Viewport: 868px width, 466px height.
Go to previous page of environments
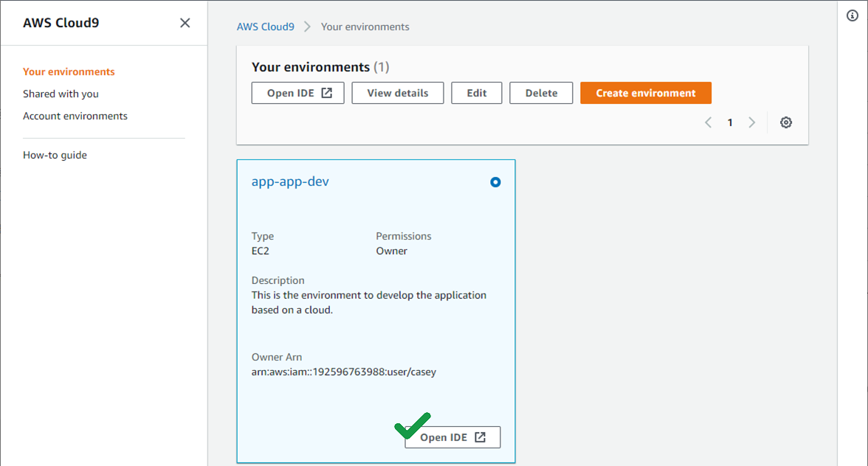point(708,122)
